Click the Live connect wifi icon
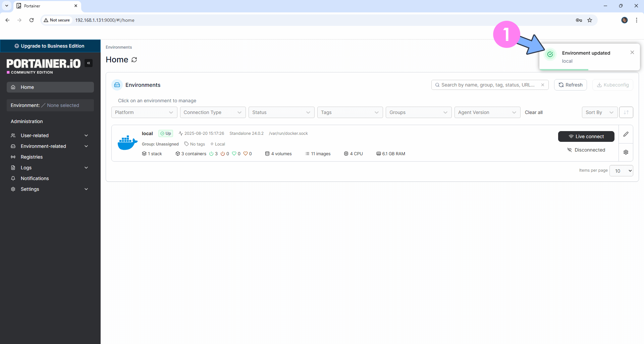Image resolution: width=644 pixels, height=344 pixels. tap(571, 136)
